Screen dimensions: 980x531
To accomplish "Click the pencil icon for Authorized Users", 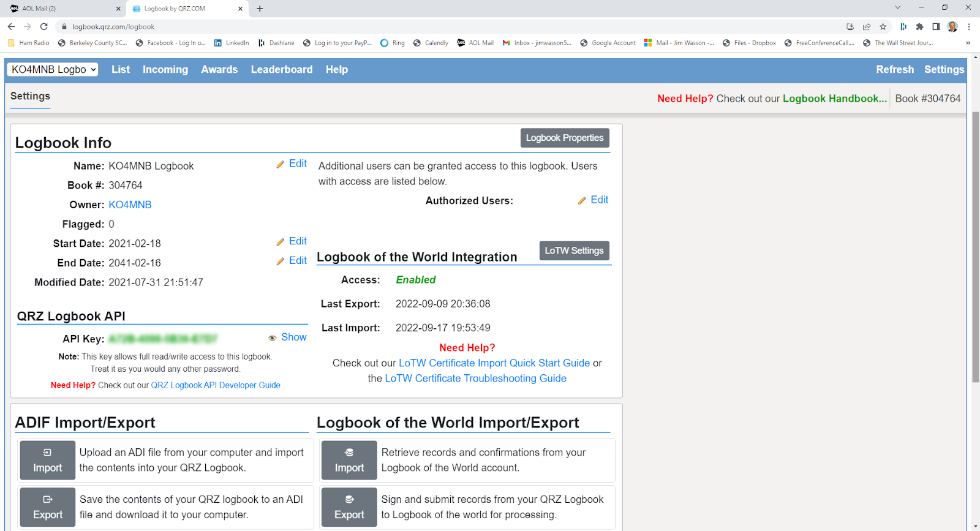I will (582, 201).
